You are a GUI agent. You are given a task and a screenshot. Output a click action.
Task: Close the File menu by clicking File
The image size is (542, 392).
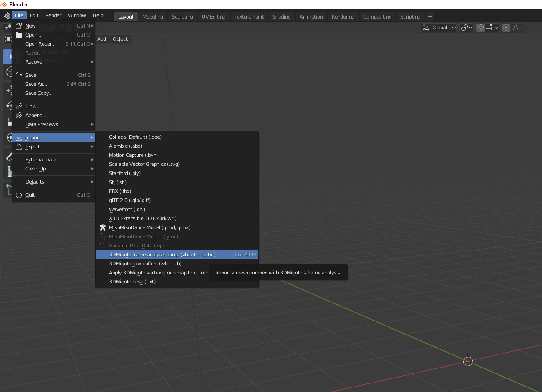19,15
